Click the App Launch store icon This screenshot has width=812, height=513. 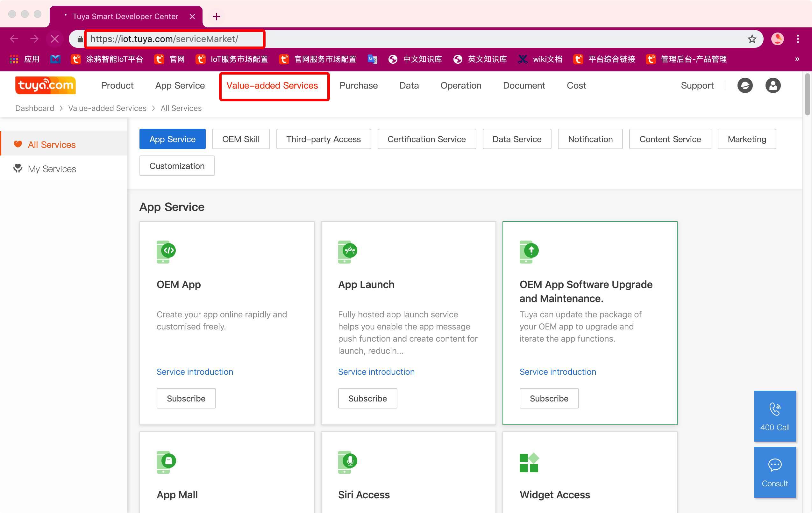coord(347,252)
